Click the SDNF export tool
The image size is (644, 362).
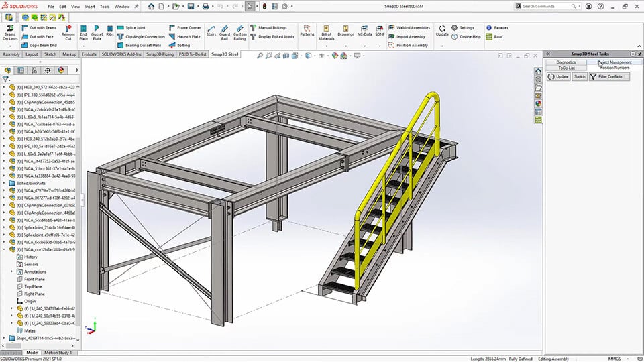tap(380, 31)
